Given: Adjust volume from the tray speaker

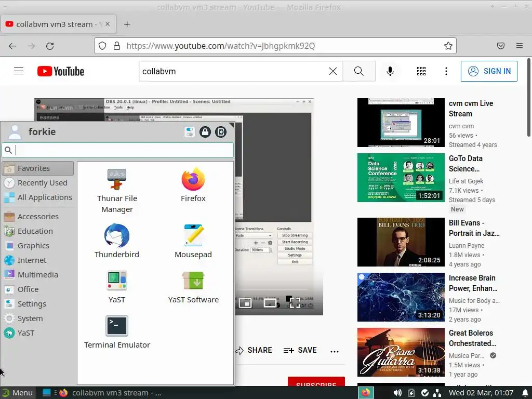Looking at the screenshot, I should pos(397,393).
